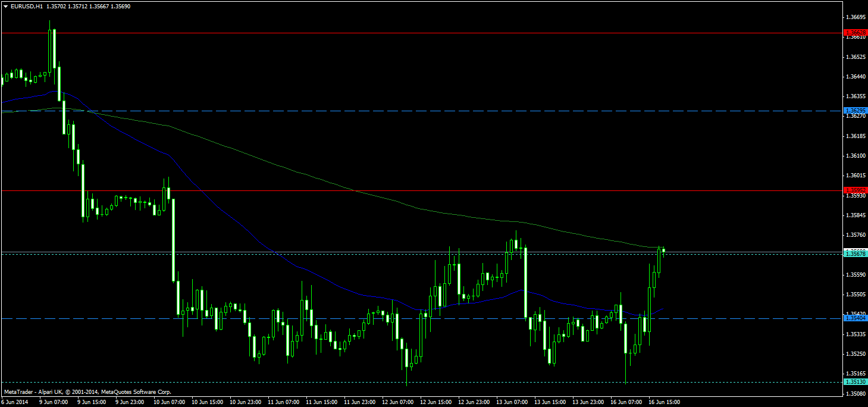This screenshot has height=407, width=868.
Task: Click the 10 Jun 07:00 time label
Action: (169, 402)
